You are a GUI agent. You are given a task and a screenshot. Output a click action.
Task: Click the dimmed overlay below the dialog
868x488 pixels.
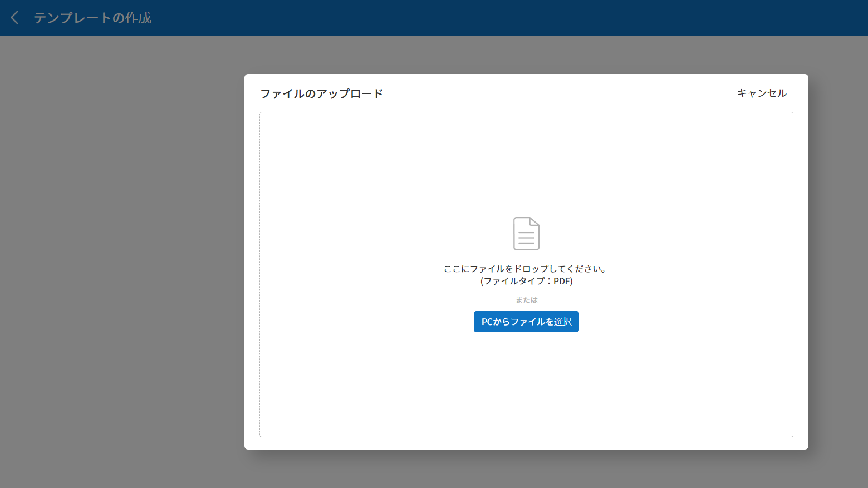(x=526, y=469)
